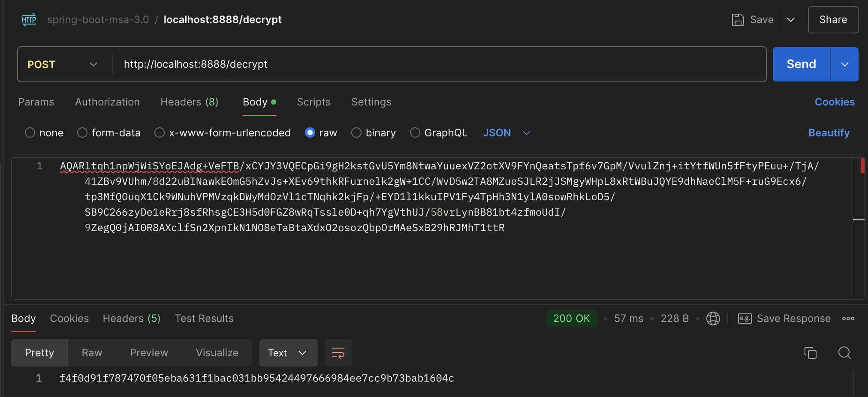Open the request Body tab
Image resolution: width=868 pixels, height=397 pixels.
[x=259, y=102]
